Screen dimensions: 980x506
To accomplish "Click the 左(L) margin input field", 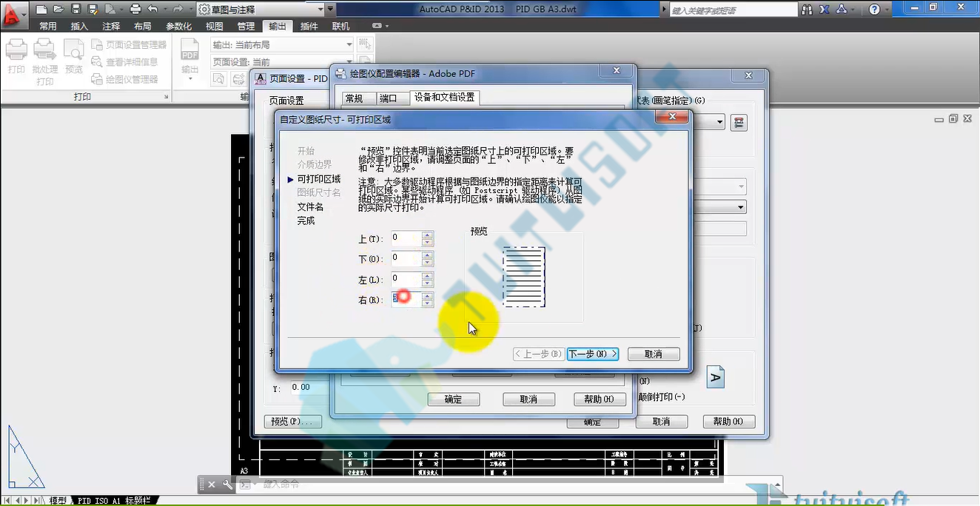I will click(406, 279).
